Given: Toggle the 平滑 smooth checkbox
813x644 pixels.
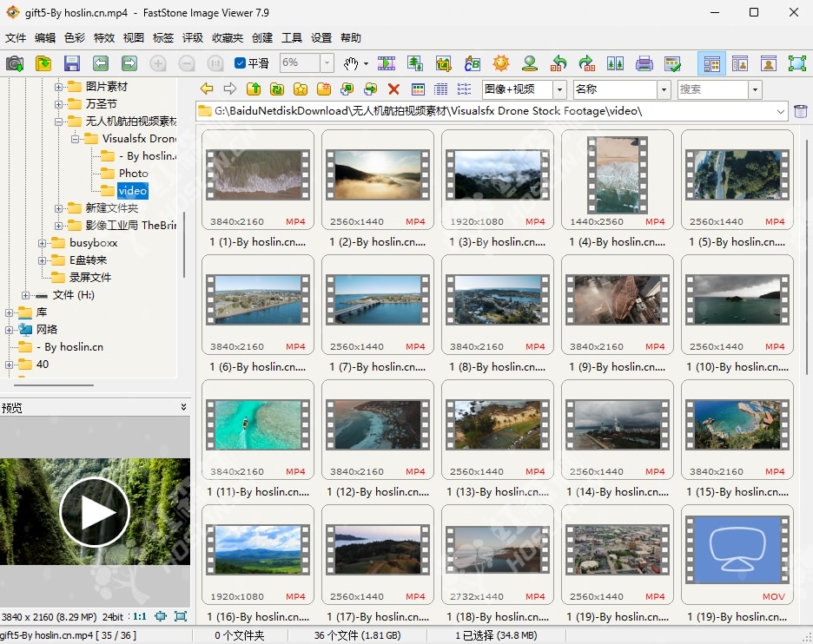Looking at the screenshot, I should (241, 63).
